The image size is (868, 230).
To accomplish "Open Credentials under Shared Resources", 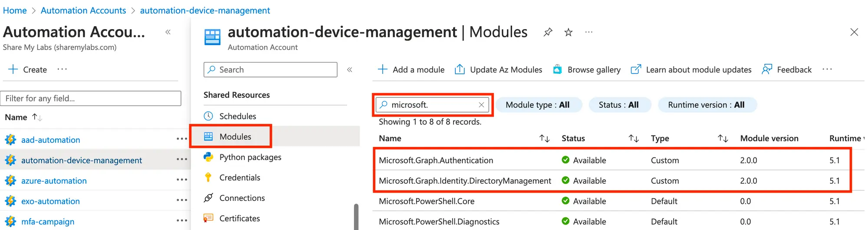I will tap(240, 177).
